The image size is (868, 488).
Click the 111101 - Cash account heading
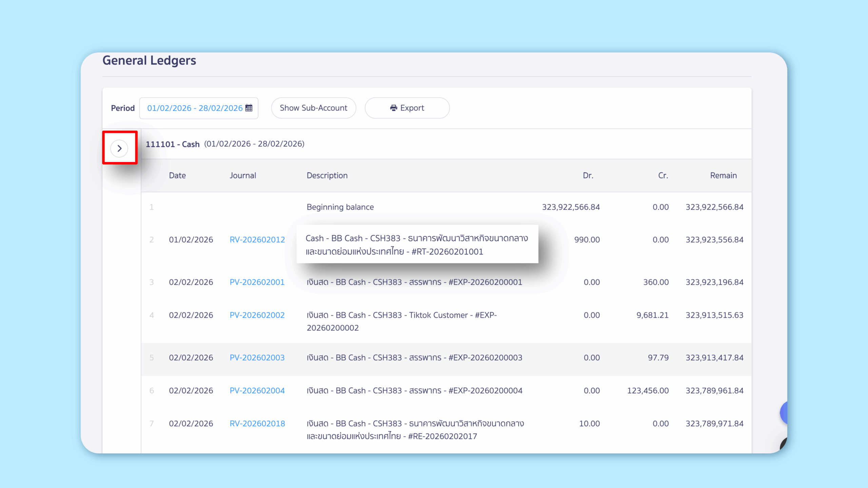[173, 144]
